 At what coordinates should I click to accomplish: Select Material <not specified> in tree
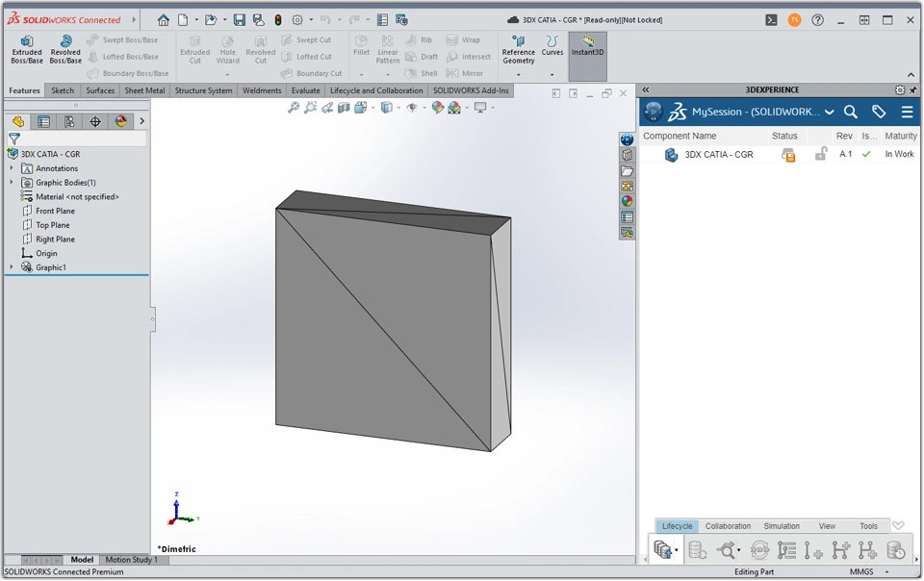(x=77, y=196)
